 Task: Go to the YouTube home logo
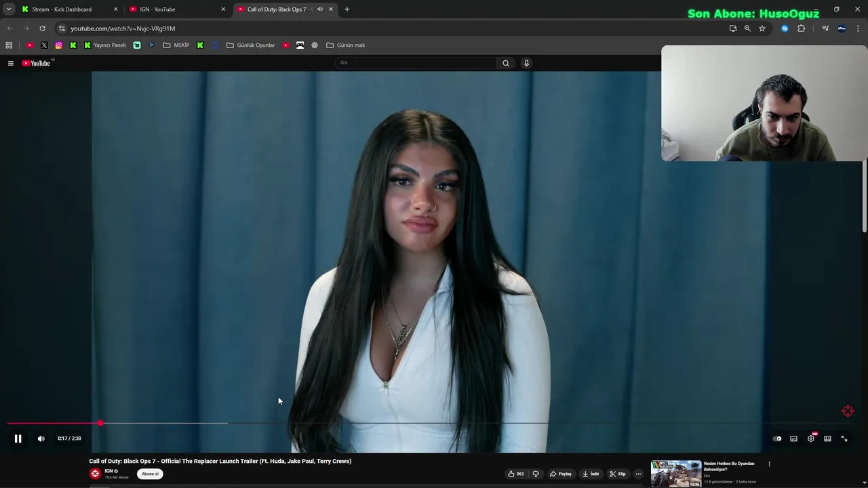click(37, 63)
